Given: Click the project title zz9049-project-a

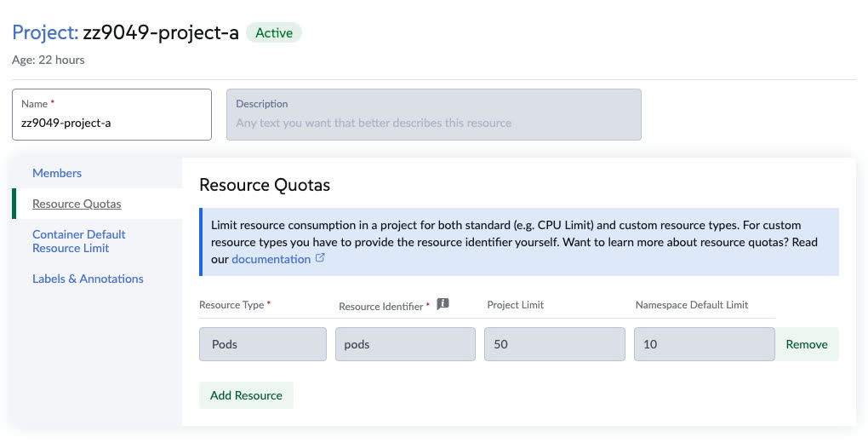Looking at the screenshot, I should click(161, 32).
